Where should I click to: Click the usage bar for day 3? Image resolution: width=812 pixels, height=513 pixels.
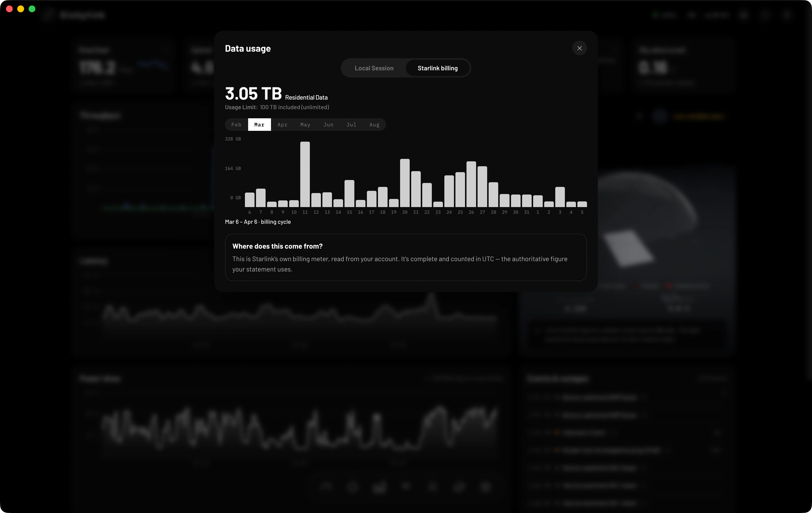click(x=560, y=197)
